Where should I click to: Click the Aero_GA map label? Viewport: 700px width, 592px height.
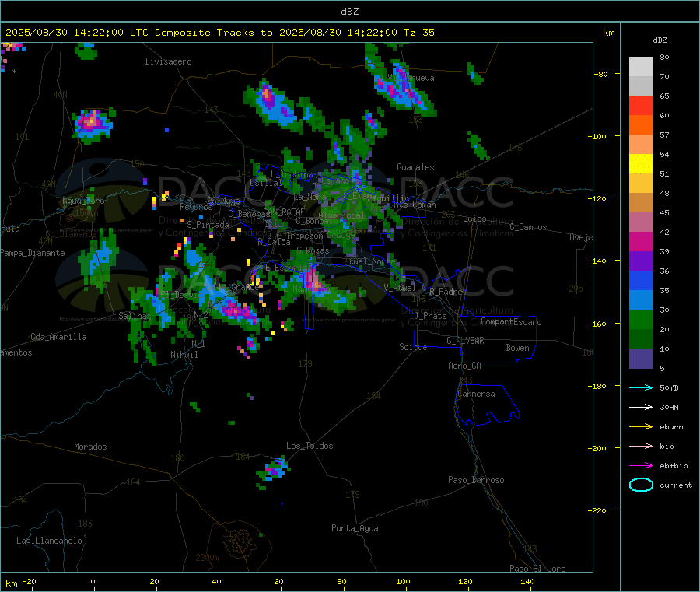pos(464,366)
